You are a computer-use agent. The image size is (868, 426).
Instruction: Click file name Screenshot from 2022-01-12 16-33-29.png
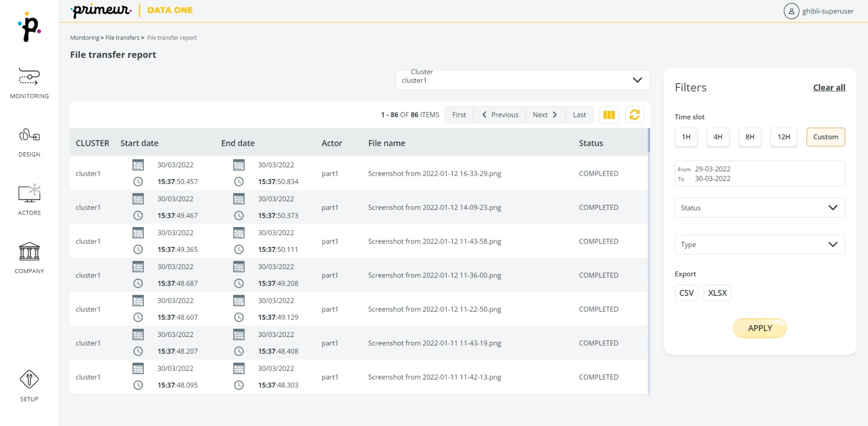click(x=435, y=174)
